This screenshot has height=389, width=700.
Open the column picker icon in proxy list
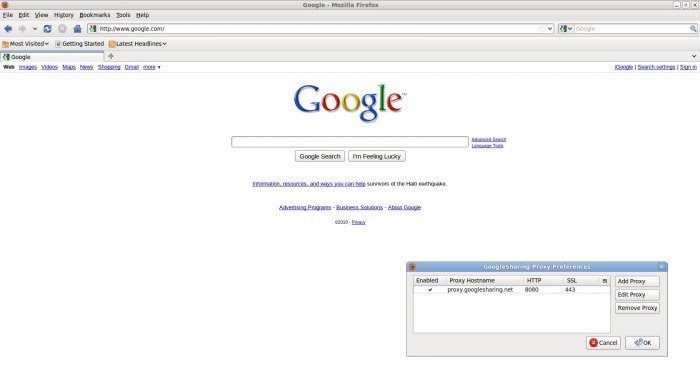coord(605,280)
